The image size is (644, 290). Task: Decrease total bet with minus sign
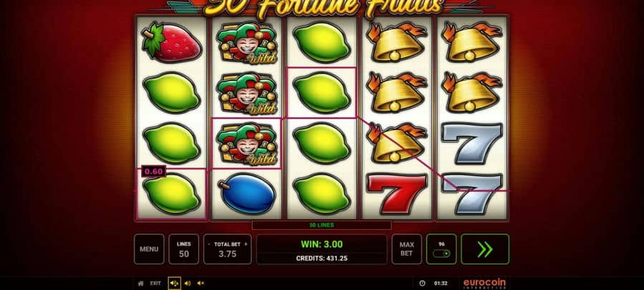point(209,244)
